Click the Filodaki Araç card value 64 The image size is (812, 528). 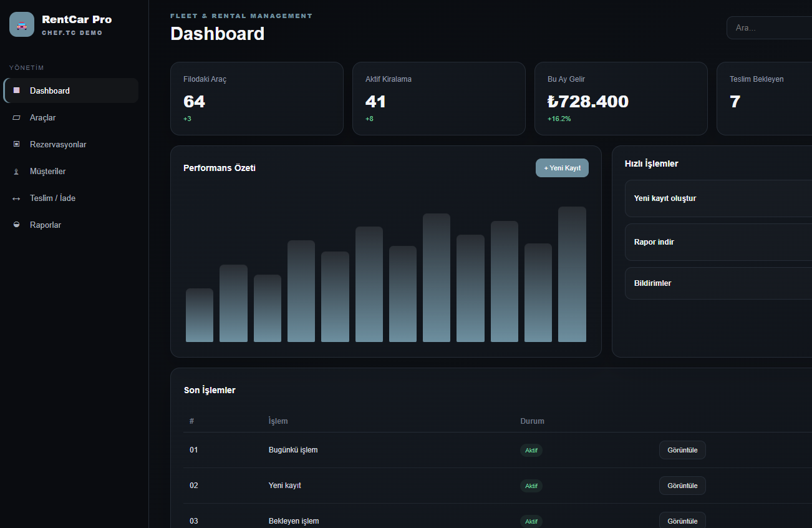[x=195, y=101]
